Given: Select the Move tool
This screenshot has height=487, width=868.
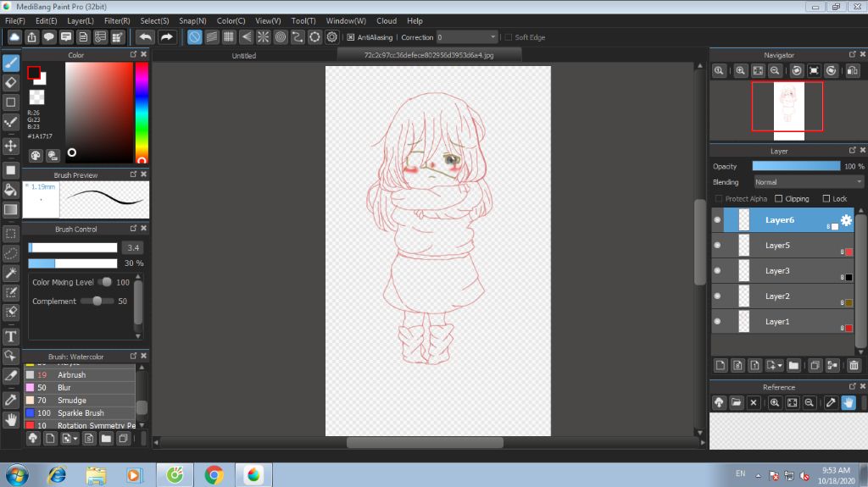Looking at the screenshot, I should [10, 146].
